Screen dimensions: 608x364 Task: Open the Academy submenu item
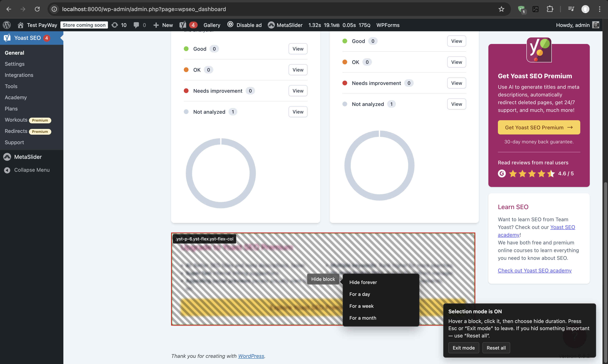(16, 97)
